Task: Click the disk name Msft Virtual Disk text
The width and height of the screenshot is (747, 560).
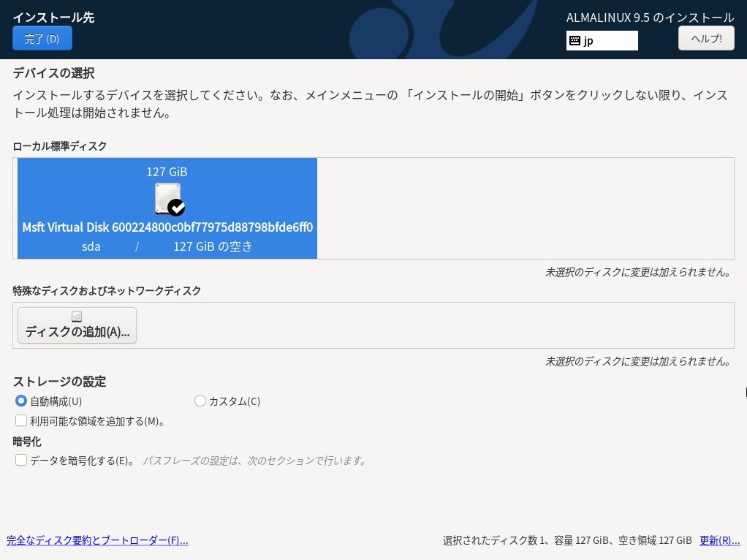Action: (167, 227)
